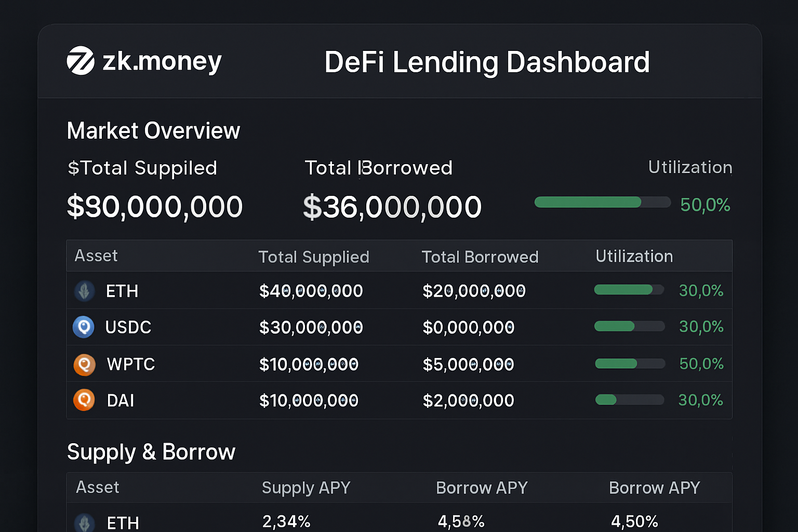Click the orange DAI logo badge
Viewport: 798px width, 532px height.
pyautogui.click(x=84, y=401)
